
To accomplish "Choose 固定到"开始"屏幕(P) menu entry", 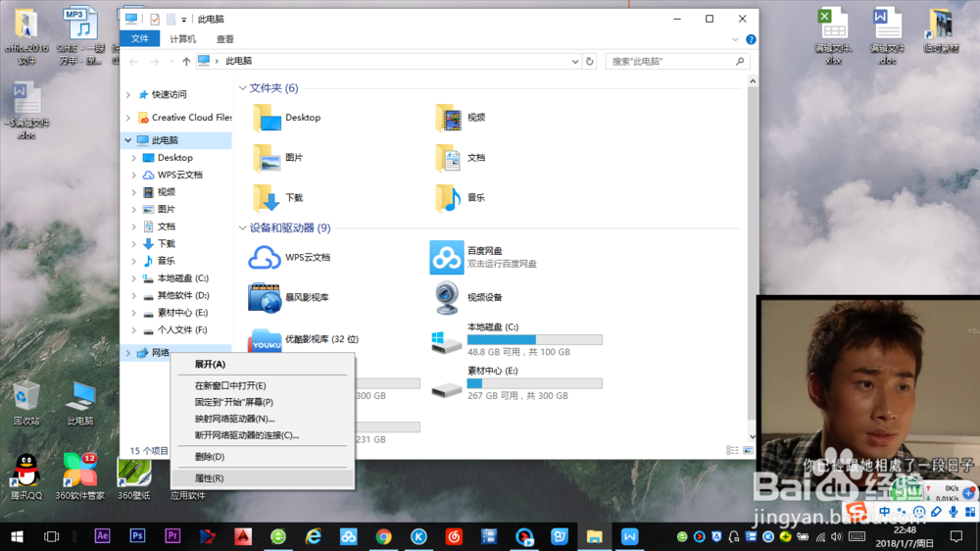I will pos(263,402).
